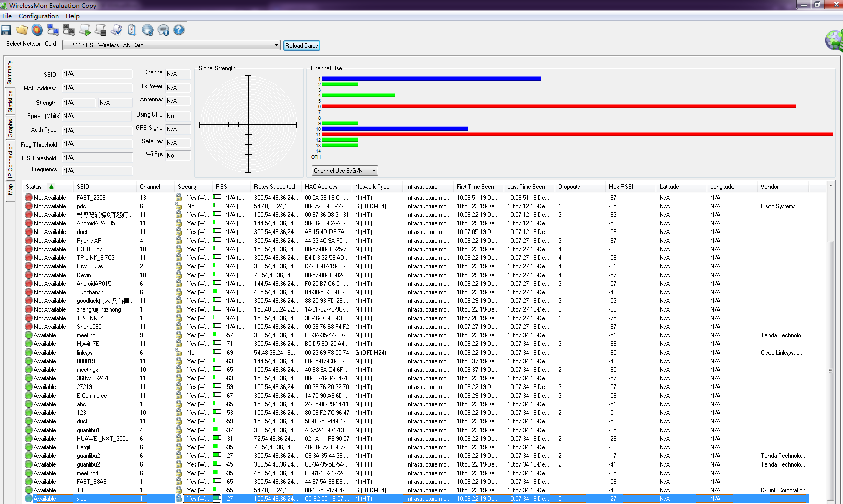Click the padlock icon in pdc row
This screenshot has height=504, width=843.
coord(178,206)
